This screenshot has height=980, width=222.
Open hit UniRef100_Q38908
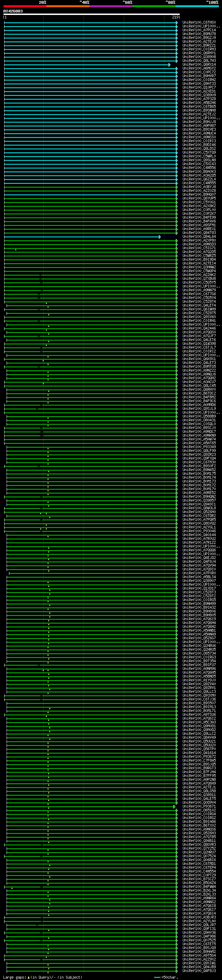click(x=199, y=57)
